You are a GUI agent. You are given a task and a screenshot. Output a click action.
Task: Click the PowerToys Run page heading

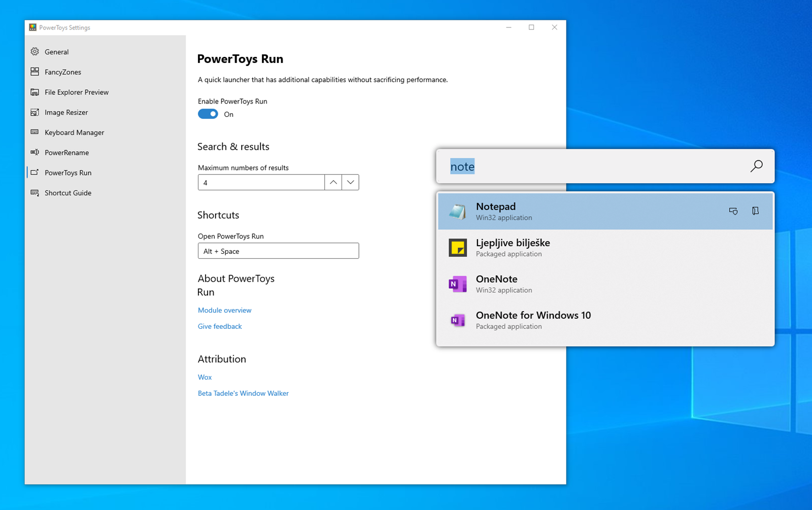(240, 59)
